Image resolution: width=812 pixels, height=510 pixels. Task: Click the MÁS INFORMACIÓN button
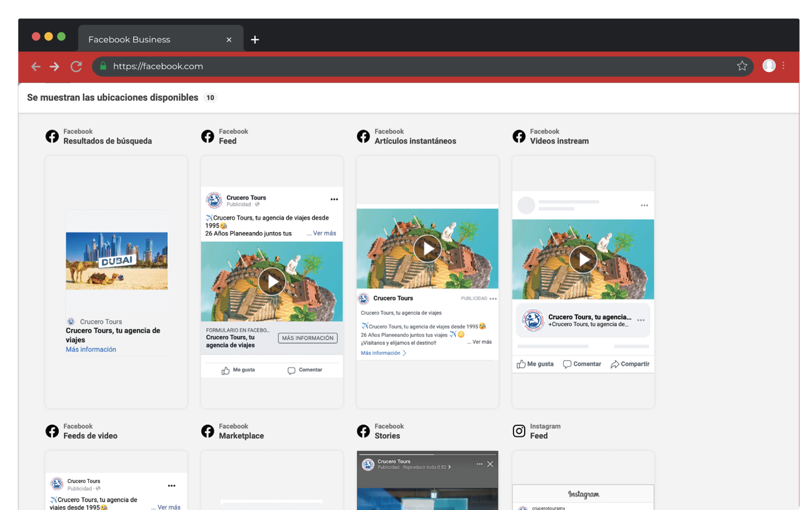pyautogui.click(x=307, y=338)
